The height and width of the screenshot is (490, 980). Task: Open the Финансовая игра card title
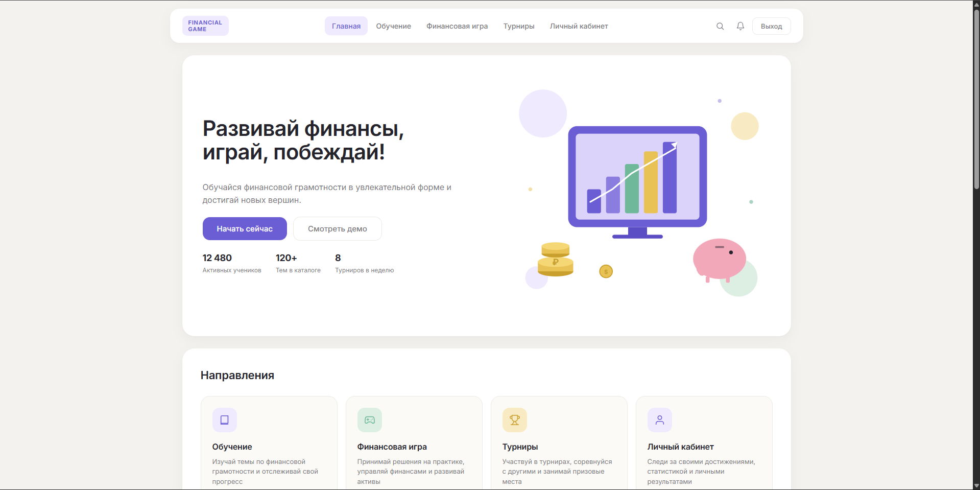click(x=392, y=447)
